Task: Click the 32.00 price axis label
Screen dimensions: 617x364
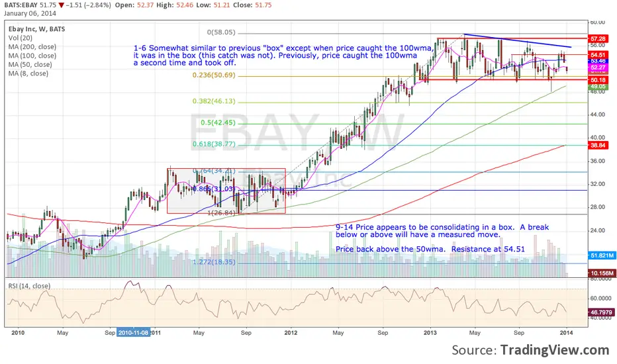Action: point(597,184)
